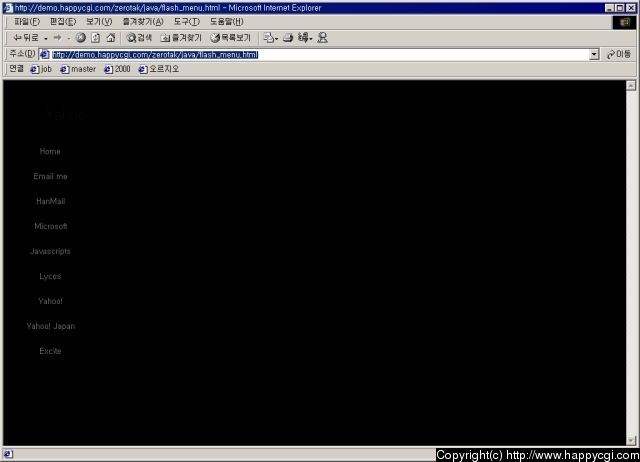Stop loading the page

coord(81,38)
